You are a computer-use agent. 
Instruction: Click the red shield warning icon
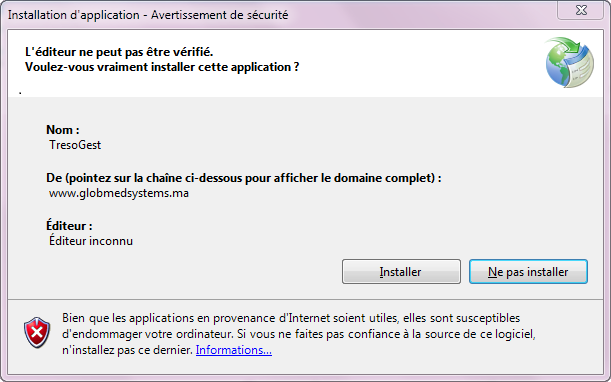37,332
